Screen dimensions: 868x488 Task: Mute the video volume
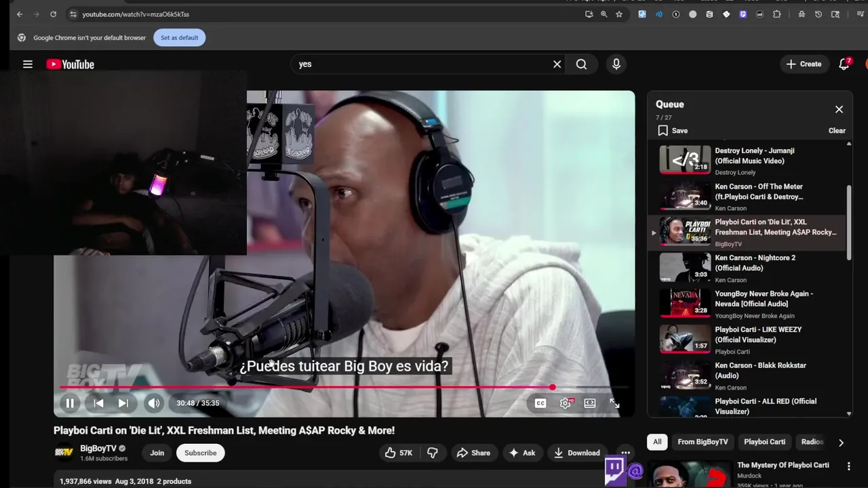click(154, 403)
